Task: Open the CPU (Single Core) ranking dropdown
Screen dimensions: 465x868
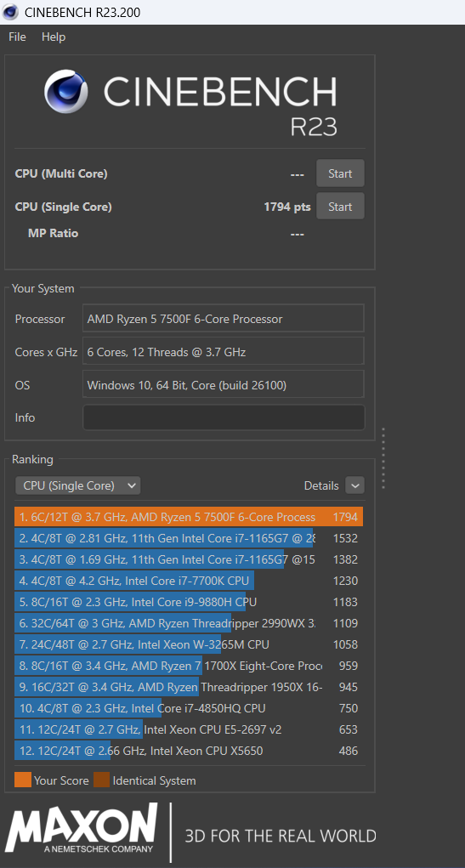Action: point(77,485)
